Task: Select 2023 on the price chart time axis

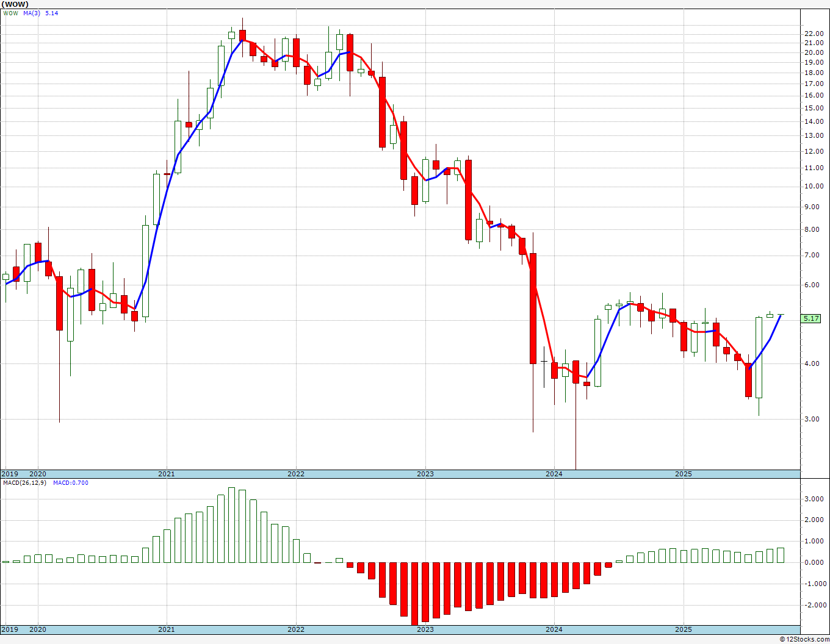Action: 425,474
